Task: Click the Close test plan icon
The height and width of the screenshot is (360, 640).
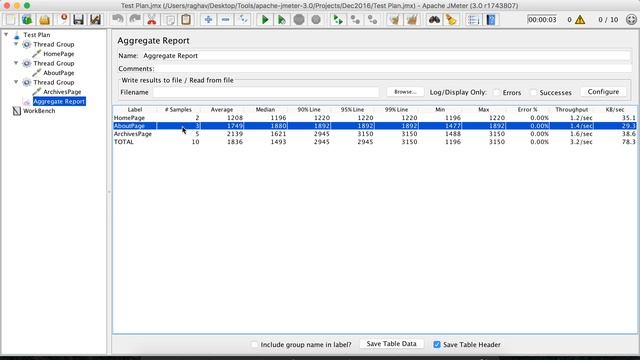Action: 62,20
